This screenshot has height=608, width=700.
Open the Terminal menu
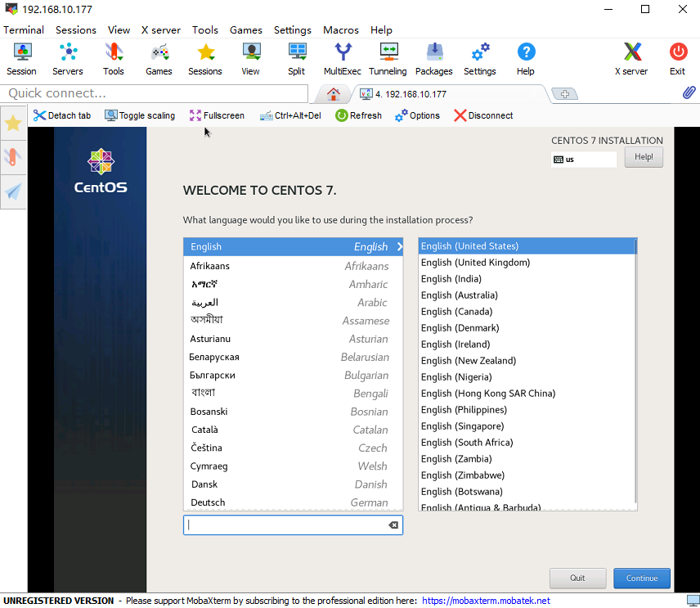pyautogui.click(x=24, y=30)
